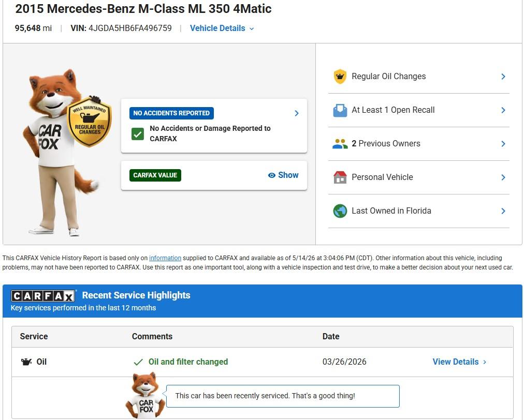Click the Well Maintained oil changes shield badge
The height and width of the screenshot is (420, 524).
coord(89,122)
